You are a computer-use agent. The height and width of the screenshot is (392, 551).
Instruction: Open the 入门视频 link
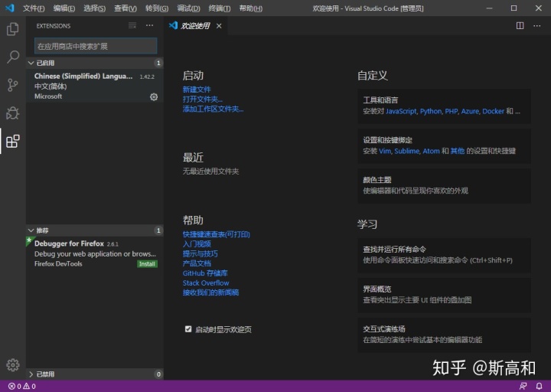(x=197, y=244)
